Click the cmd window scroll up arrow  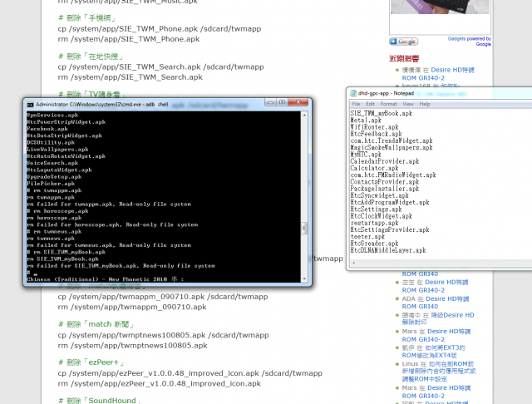pyautogui.click(x=304, y=115)
